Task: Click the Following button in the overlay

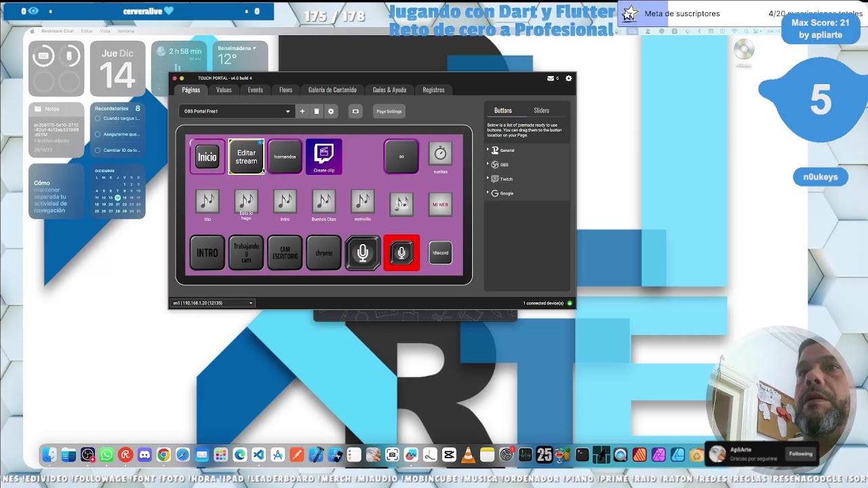Action: pos(800,454)
